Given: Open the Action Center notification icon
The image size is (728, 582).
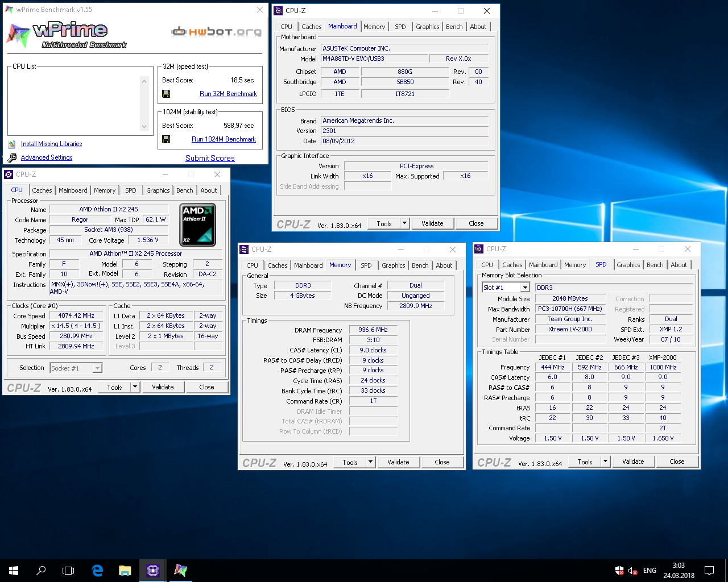Looking at the screenshot, I should (709, 570).
